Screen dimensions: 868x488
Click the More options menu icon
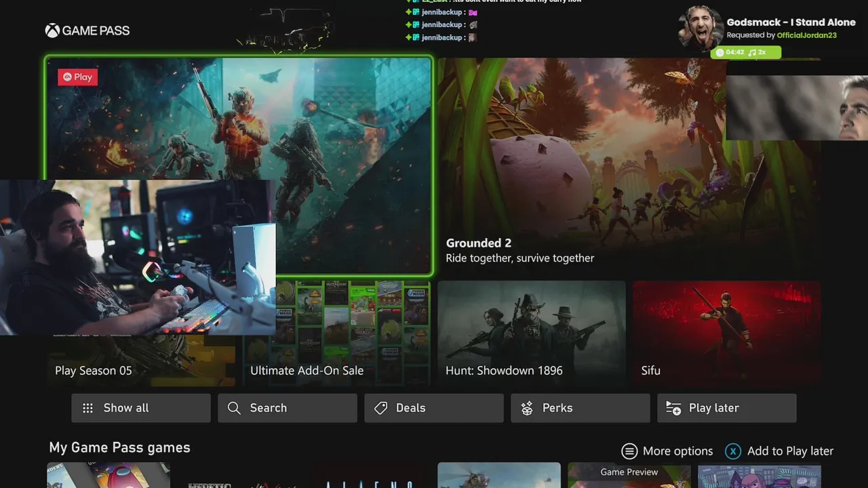(x=629, y=451)
